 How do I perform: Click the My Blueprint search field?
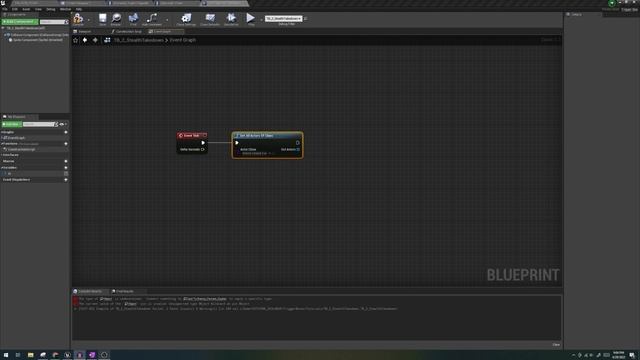click(x=40, y=124)
